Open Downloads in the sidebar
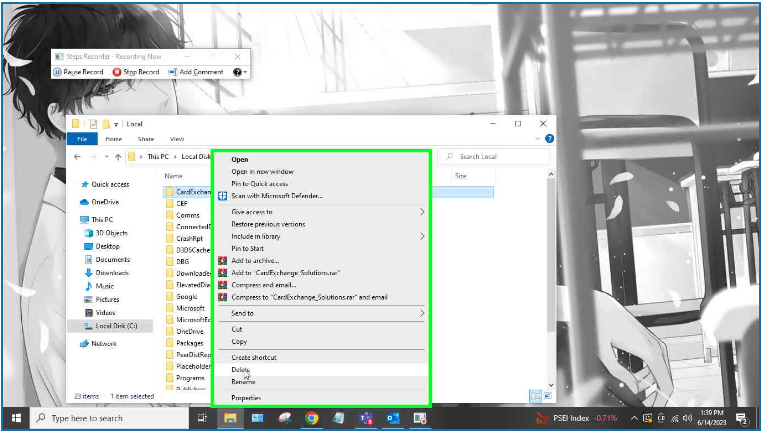Image resolution: width=762 pixels, height=433 pixels. (x=106, y=273)
